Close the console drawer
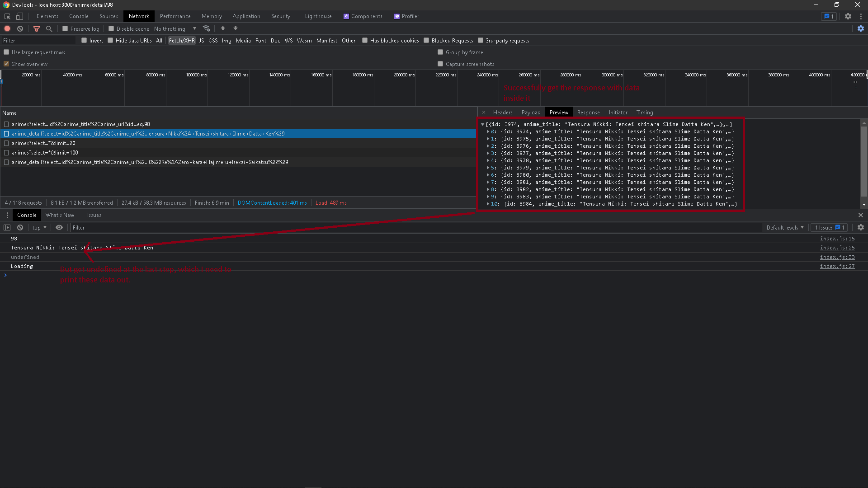The width and height of the screenshot is (868, 488). [x=861, y=215]
